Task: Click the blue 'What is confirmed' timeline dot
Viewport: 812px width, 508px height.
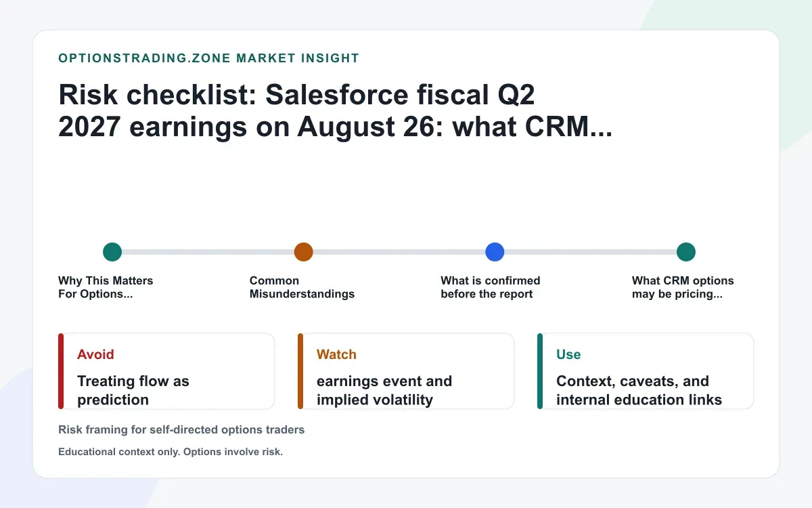Action: click(495, 252)
